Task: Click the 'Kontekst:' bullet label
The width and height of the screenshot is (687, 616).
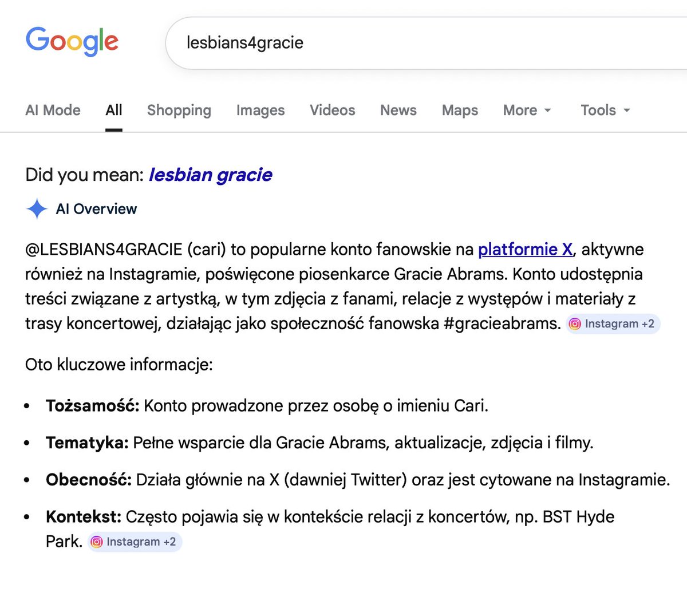Action: coord(84,517)
